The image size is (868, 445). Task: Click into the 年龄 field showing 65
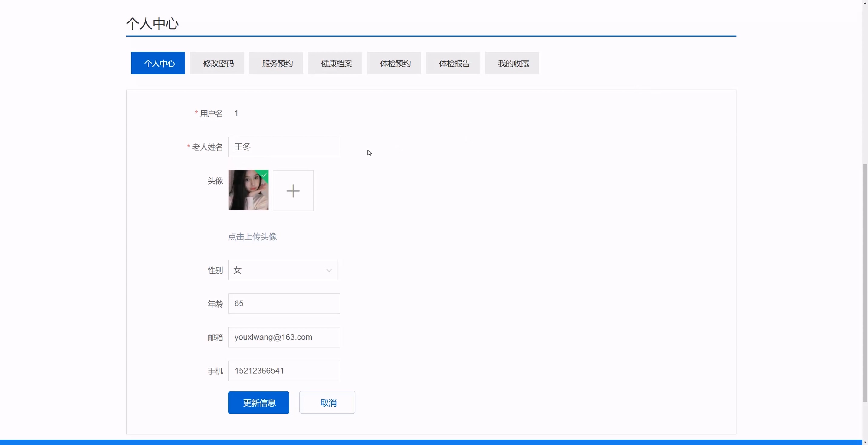[x=284, y=303]
